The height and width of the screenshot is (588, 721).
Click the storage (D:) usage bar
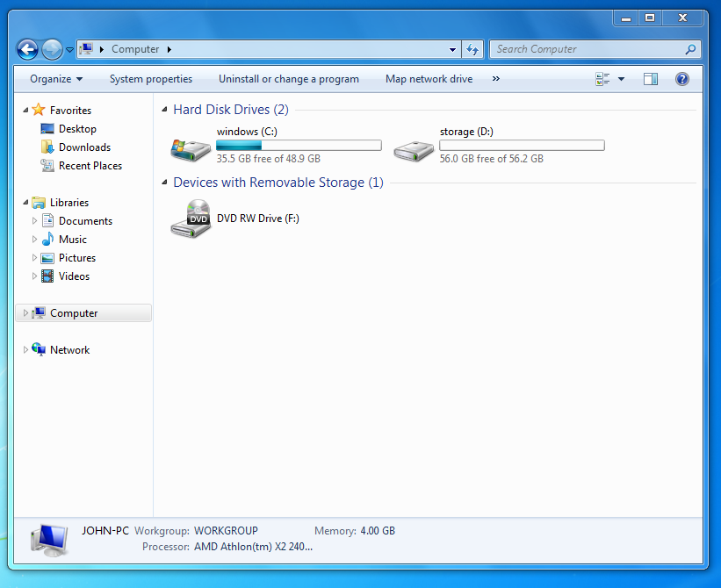522,146
